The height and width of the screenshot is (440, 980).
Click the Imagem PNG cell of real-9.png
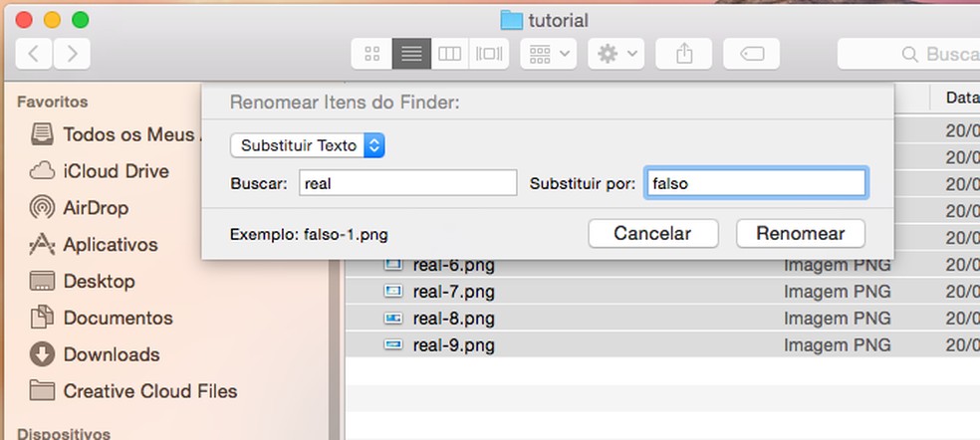pyautogui.click(x=837, y=345)
